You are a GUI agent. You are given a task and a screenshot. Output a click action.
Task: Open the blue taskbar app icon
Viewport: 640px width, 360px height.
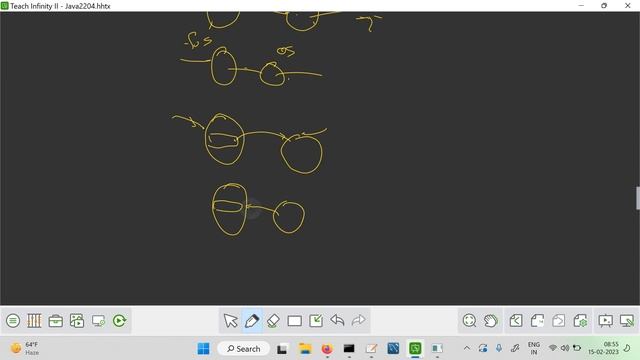point(393,349)
